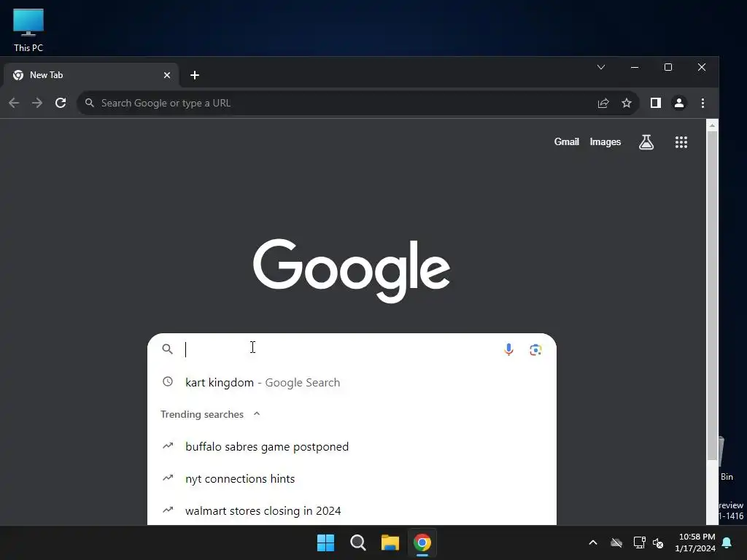Open Search Labs flask icon
Viewport: 747px width, 560px height.
pyautogui.click(x=646, y=142)
